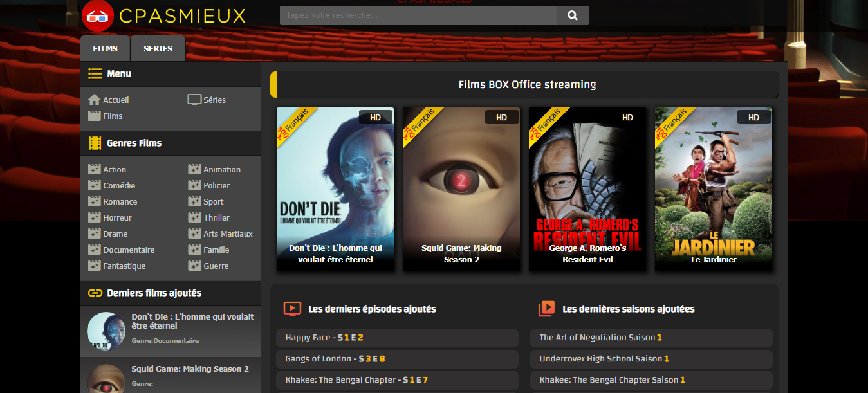
Task: Click the film icon next to Guerre
Action: [194, 266]
